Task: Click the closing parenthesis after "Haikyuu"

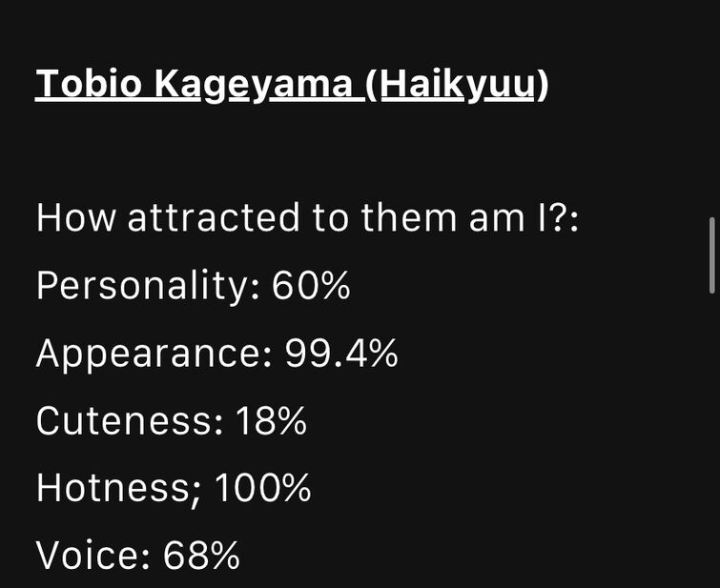Action: [543, 87]
